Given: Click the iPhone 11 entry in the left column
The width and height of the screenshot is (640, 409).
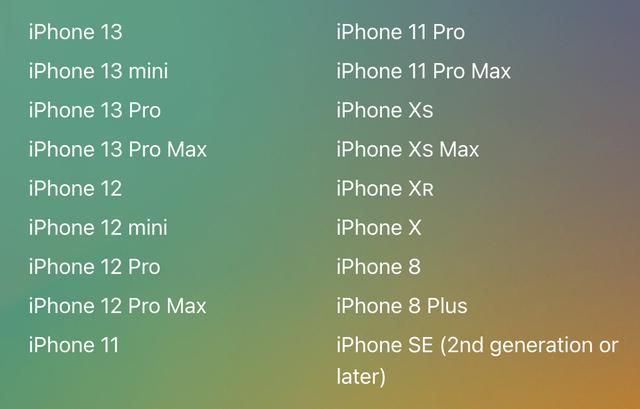Looking at the screenshot, I should pos(73,345).
